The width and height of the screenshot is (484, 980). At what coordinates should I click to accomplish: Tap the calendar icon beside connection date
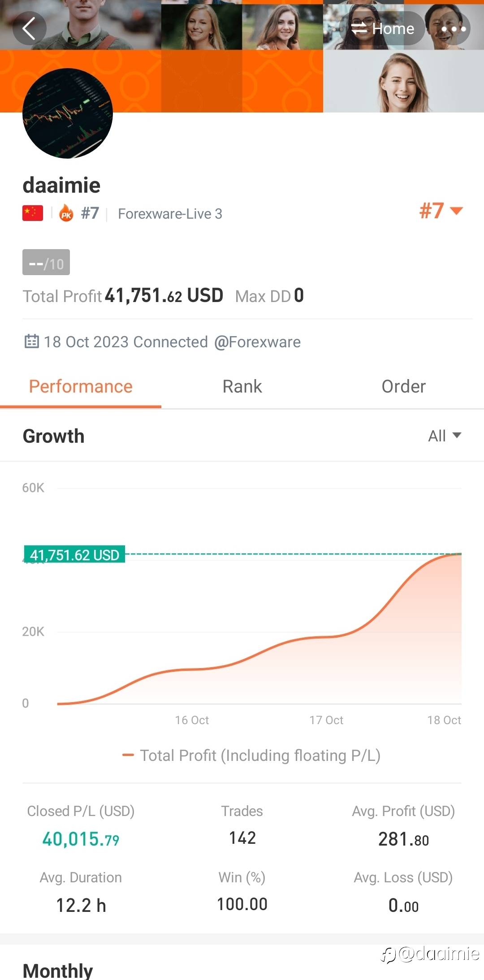pos(31,341)
